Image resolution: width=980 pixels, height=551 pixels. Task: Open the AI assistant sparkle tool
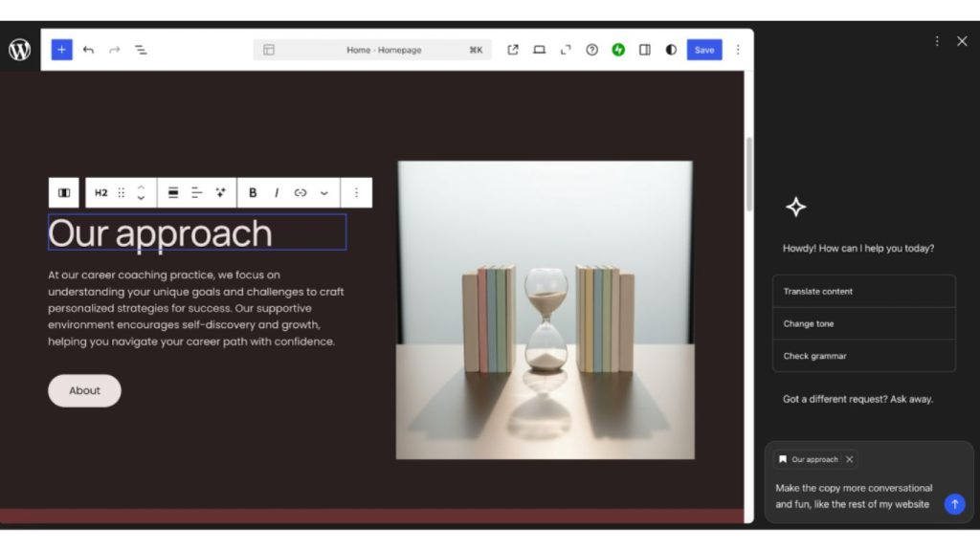(220, 192)
